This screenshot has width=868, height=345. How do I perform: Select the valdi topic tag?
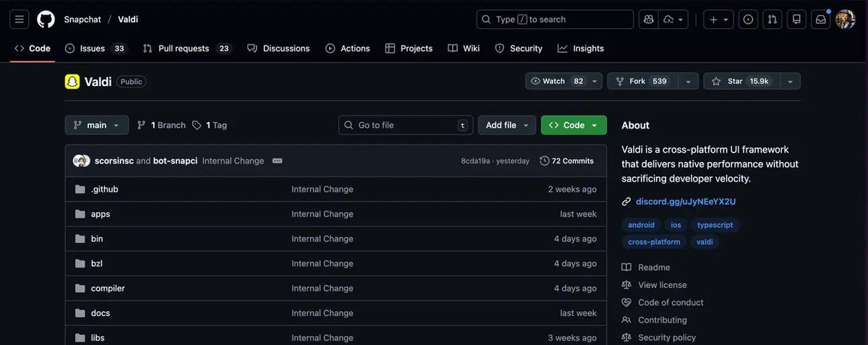point(705,242)
